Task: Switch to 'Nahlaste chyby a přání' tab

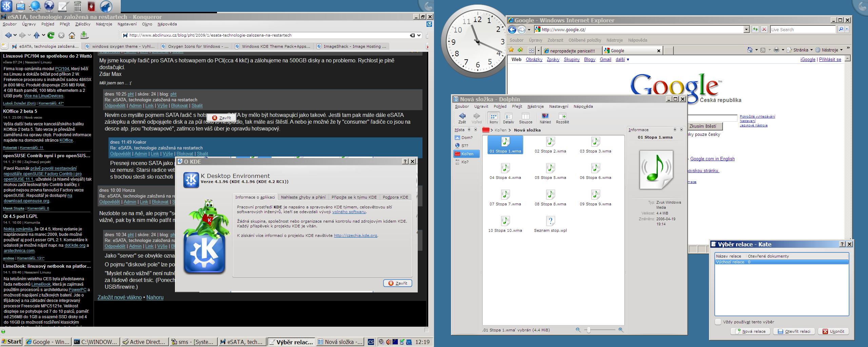Action: pyautogui.click(x=303, y=197)
